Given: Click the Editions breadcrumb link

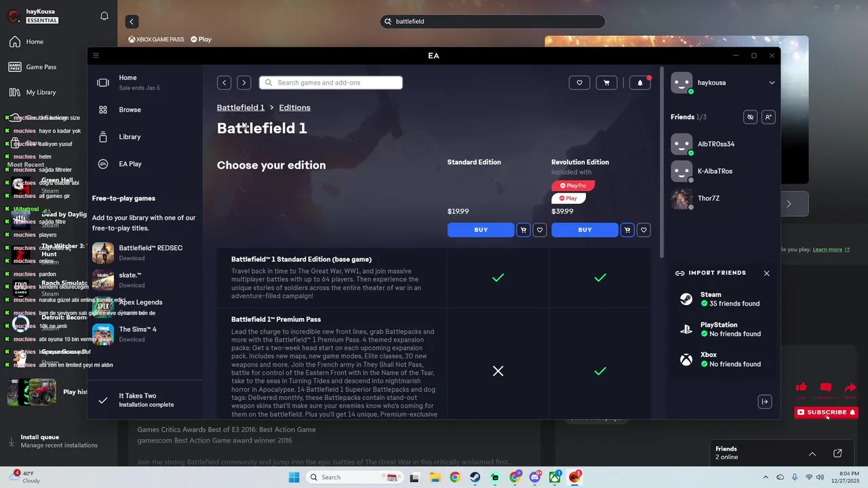Looking at the screenshot, I should (294, 108).
